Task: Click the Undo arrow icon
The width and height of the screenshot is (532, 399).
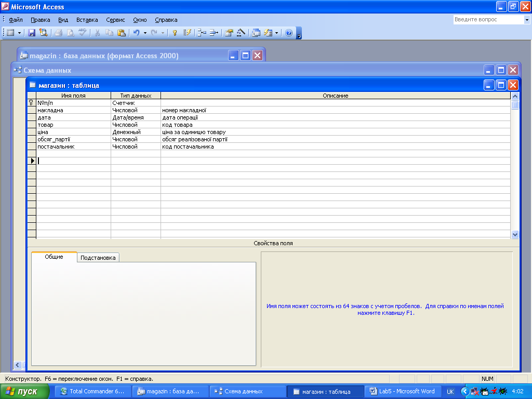Action: tap(137, 33)
